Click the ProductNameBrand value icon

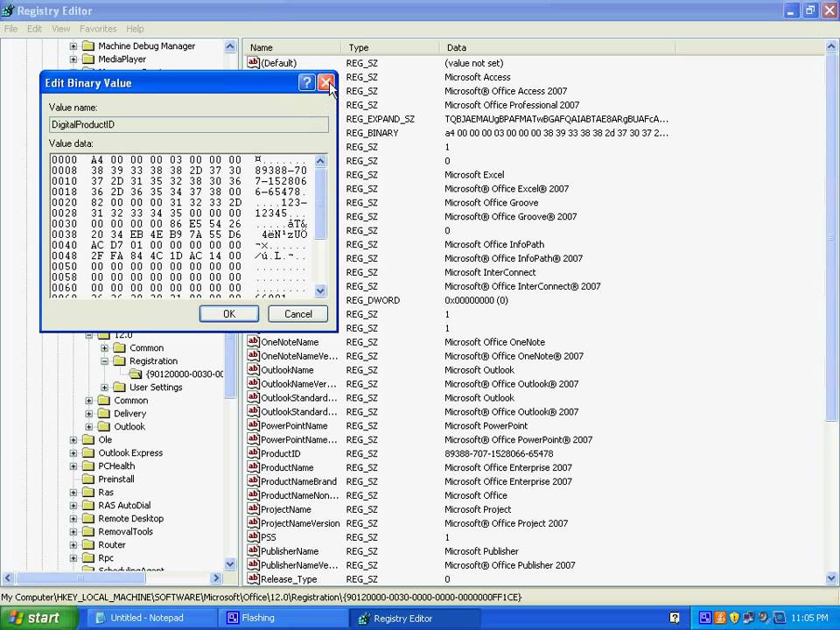253,481
